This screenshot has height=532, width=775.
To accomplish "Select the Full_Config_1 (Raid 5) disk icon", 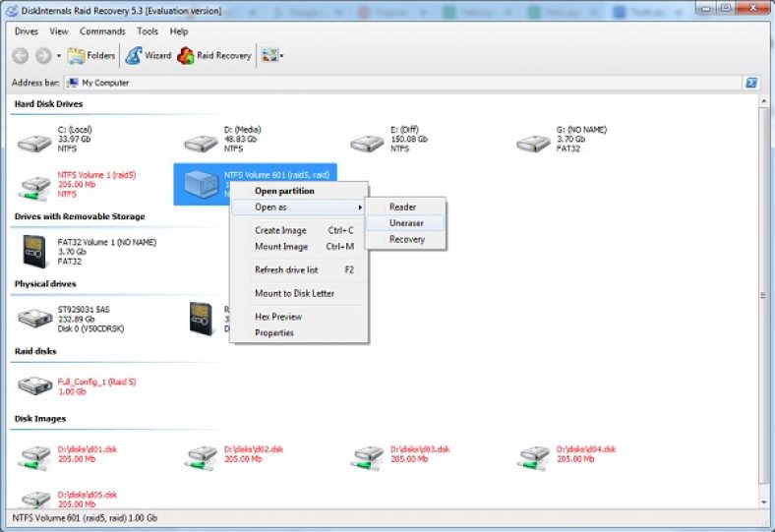I will point(34,385).
